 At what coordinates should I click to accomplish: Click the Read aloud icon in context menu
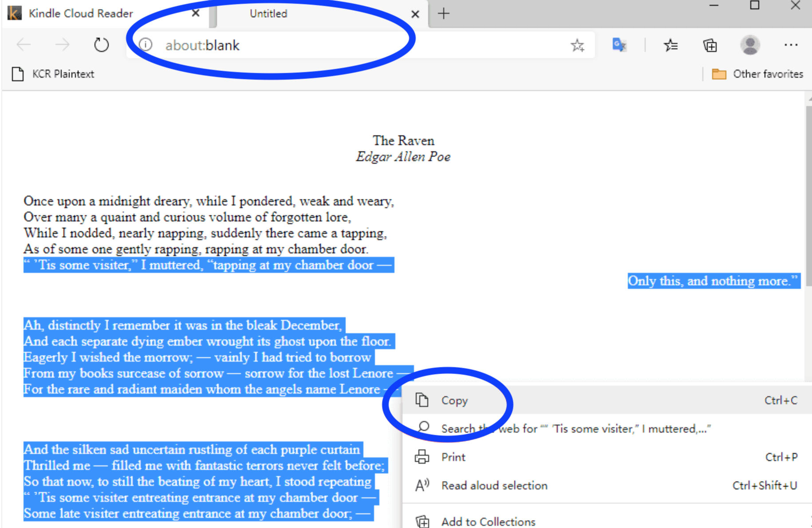(422, 485)
